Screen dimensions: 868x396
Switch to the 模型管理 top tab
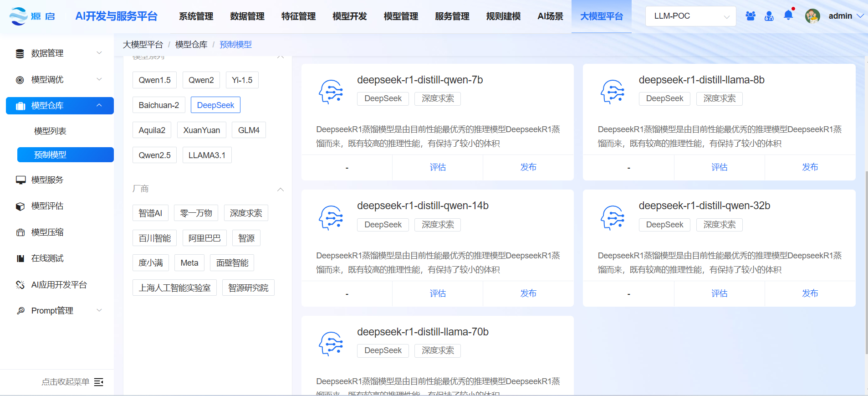401,16
